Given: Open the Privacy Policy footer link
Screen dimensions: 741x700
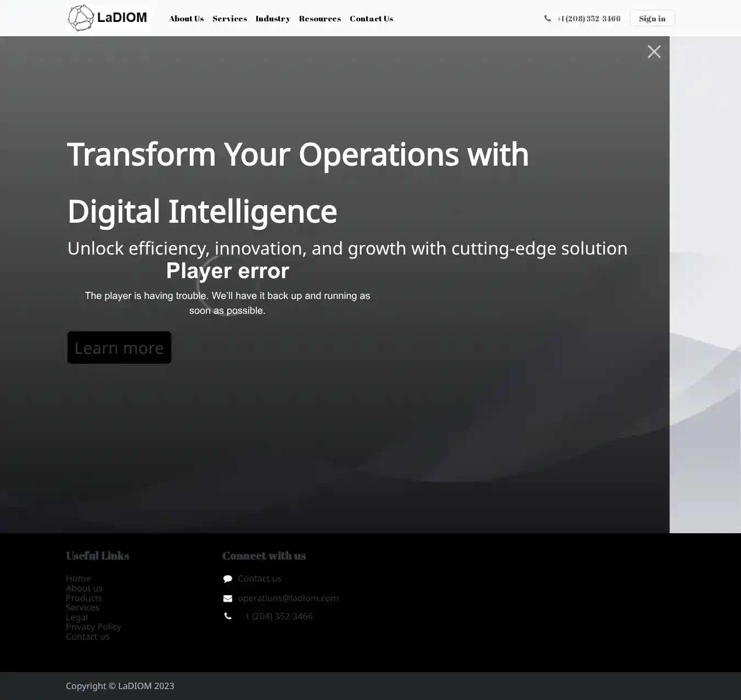Looking at the screenshot, I should coord(93,626).
